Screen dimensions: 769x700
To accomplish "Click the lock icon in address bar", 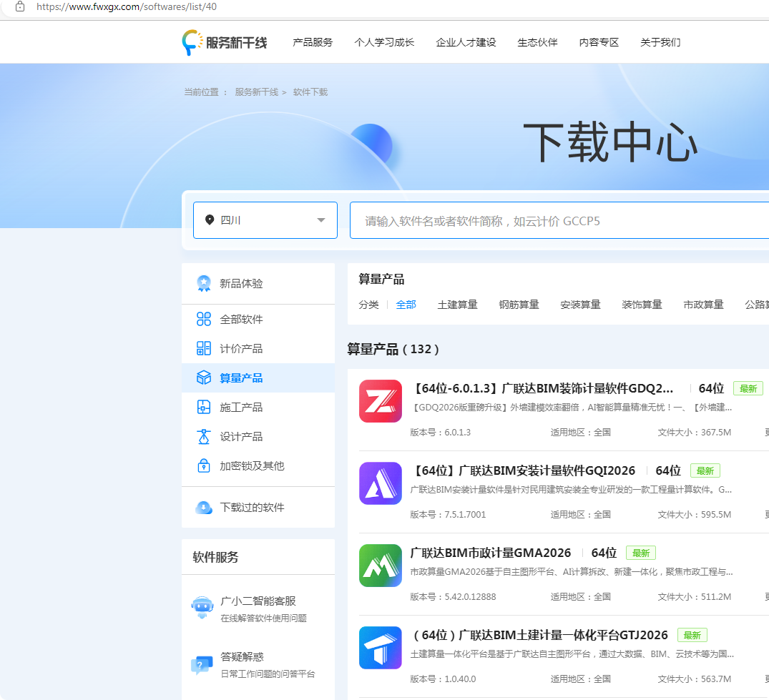I will 20,7.
